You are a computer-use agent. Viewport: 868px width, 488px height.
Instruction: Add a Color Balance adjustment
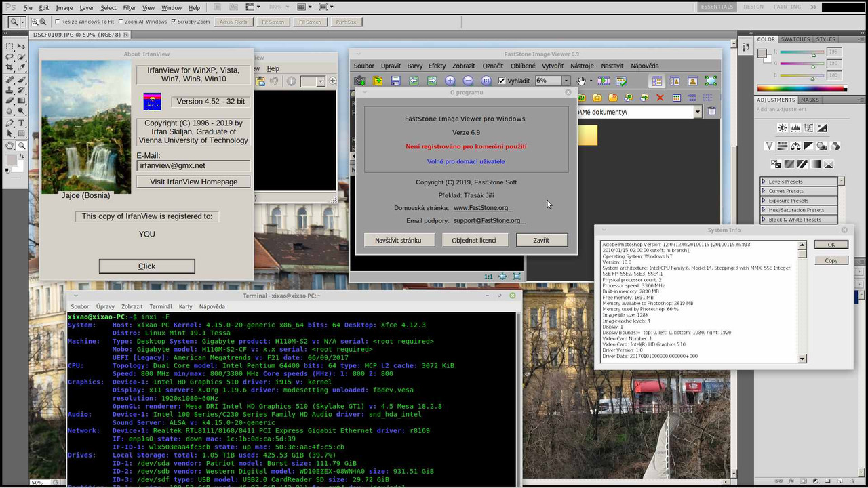pyautogui.click(x=795, y=146)
